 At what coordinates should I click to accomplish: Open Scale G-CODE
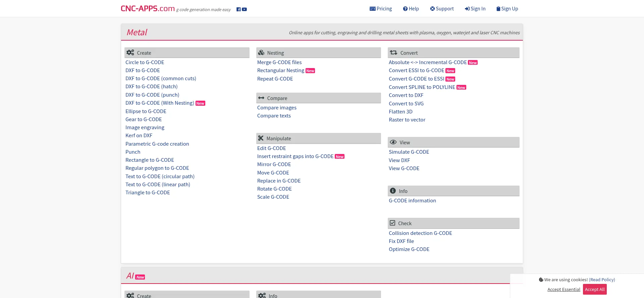(x=273, y=197)
